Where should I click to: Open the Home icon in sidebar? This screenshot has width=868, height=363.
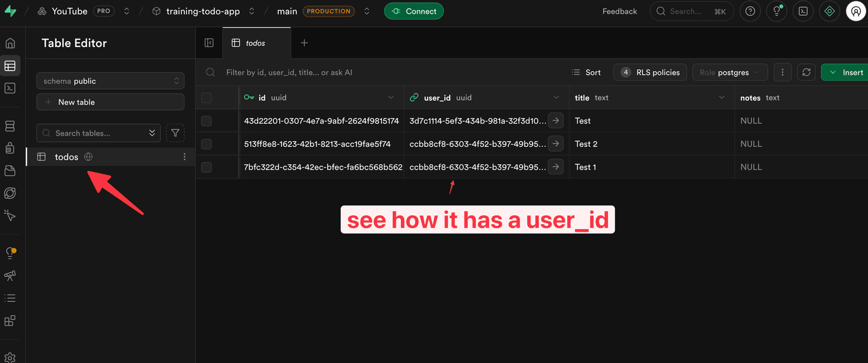[10, 43]
